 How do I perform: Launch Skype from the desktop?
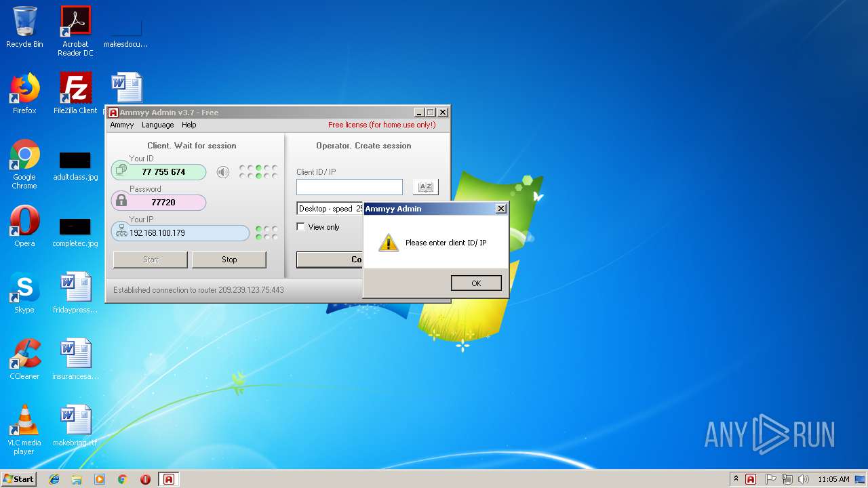24,293
